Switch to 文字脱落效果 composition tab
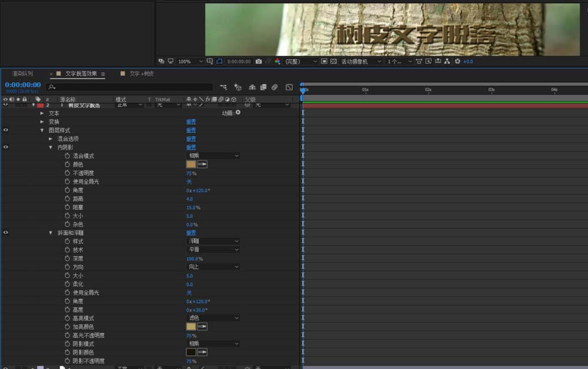This screenshot has width=588, height=369. tap(81, 74)
